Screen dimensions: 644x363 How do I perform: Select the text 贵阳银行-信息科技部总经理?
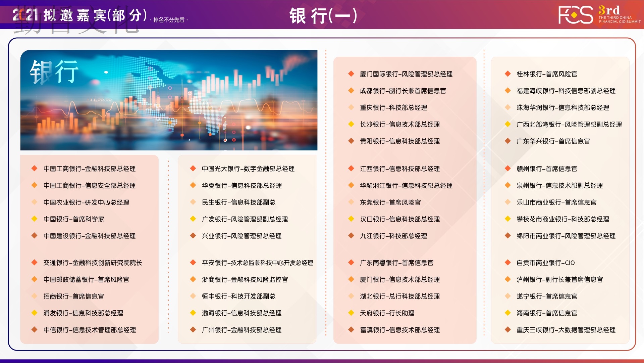(400, 141)
